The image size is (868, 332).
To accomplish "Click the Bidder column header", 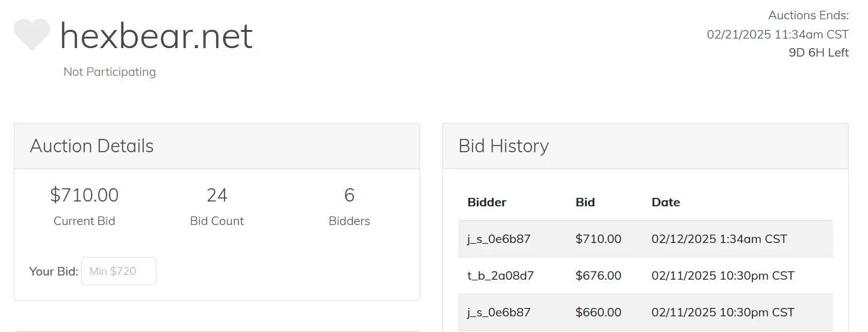I will 486,202.
